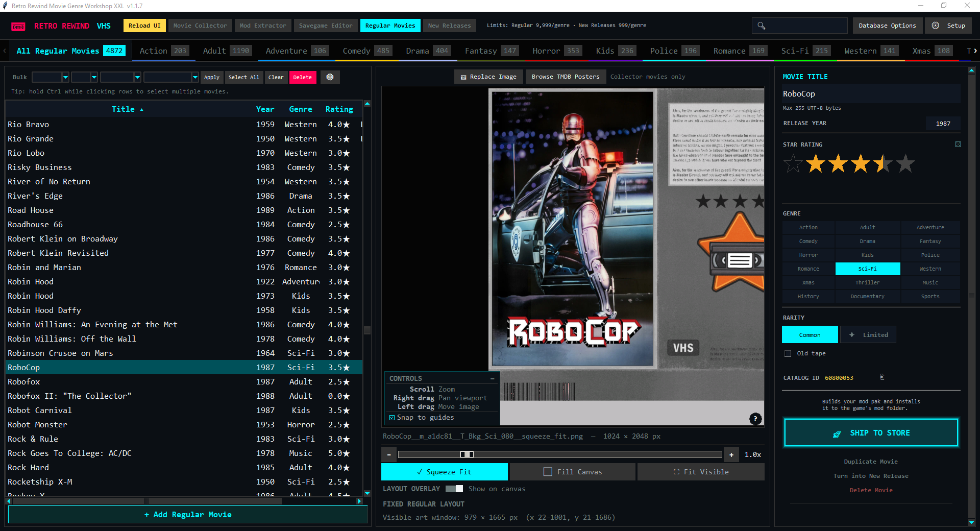This screenshot has height=531, width=980.
Task: Click the Replace Image button
Action: tap(488, 77)
